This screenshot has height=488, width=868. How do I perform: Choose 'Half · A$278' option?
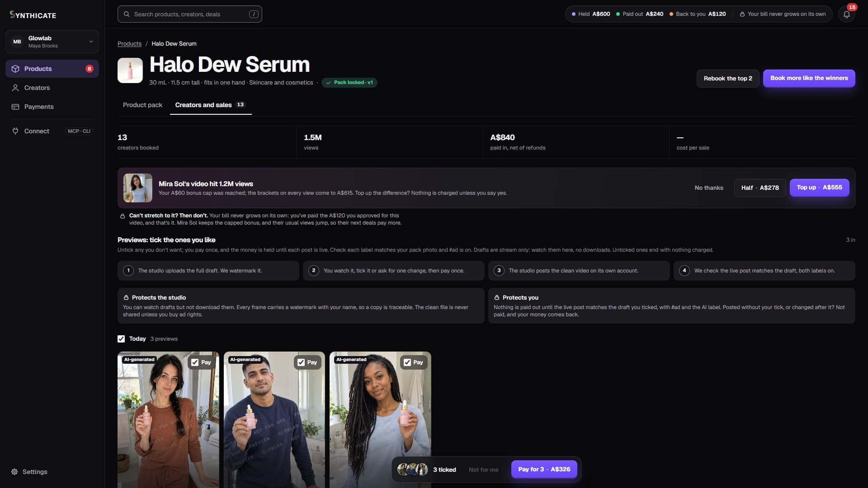pyautogui.click(x=760, y=188)
